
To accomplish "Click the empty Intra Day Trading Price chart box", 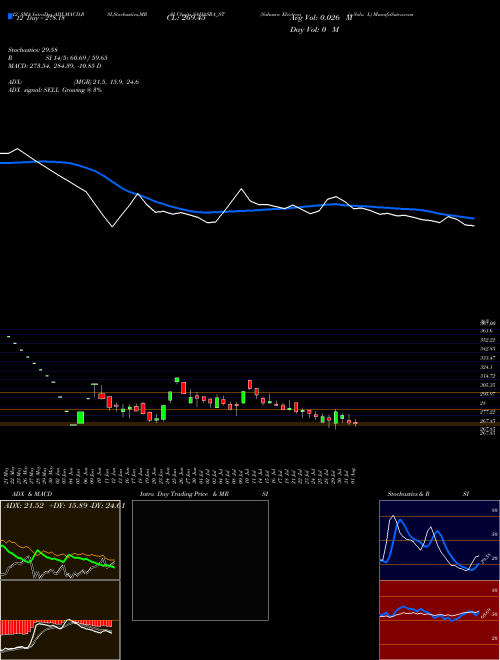I will click(x=200, y=560).
